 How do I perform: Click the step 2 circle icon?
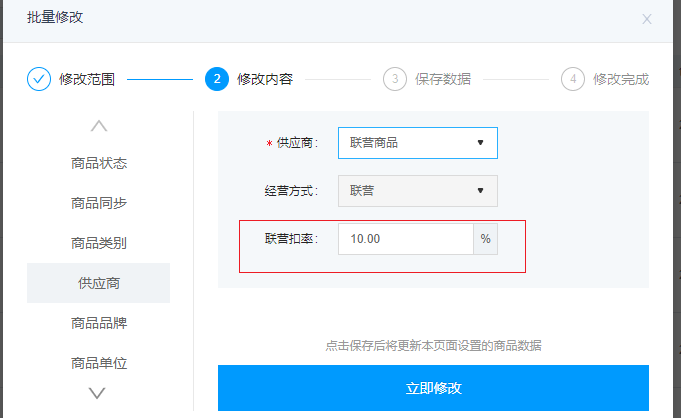(x=216, y=79)
